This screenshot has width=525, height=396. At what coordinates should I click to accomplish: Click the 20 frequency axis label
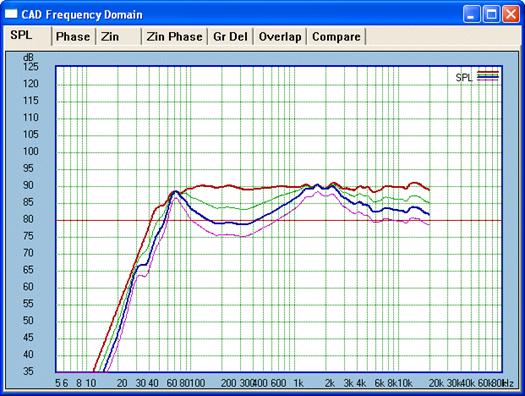[122, 383]
